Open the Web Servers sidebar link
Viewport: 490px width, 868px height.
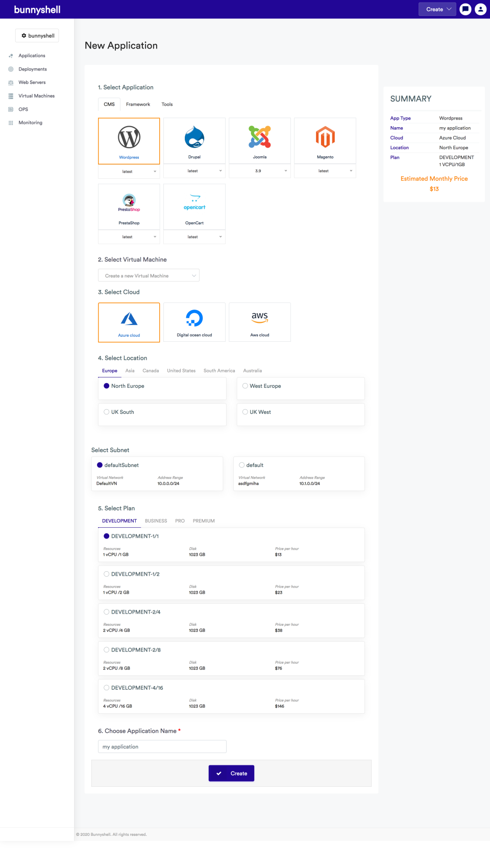32,82
